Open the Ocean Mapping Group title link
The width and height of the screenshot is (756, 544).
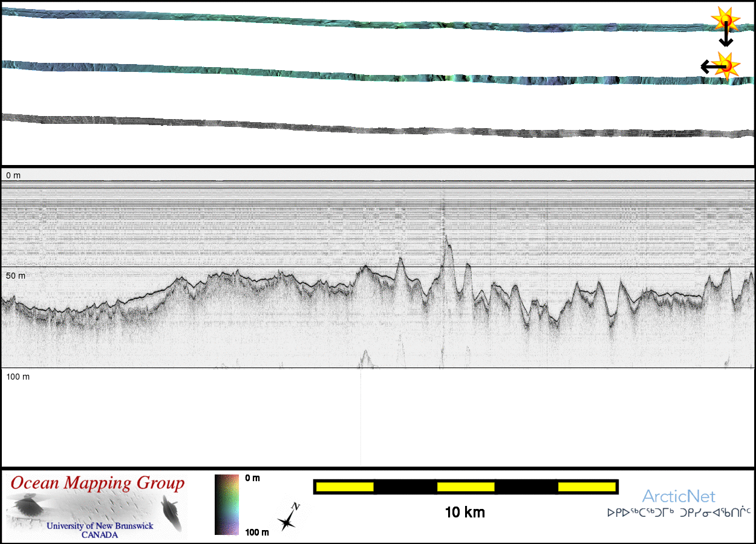point(97,484)
